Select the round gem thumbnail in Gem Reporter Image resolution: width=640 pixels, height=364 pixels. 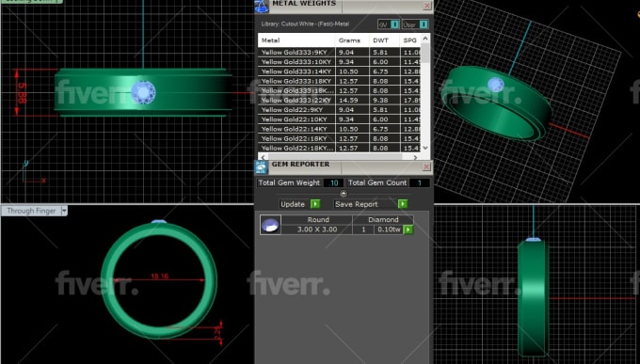270,225
